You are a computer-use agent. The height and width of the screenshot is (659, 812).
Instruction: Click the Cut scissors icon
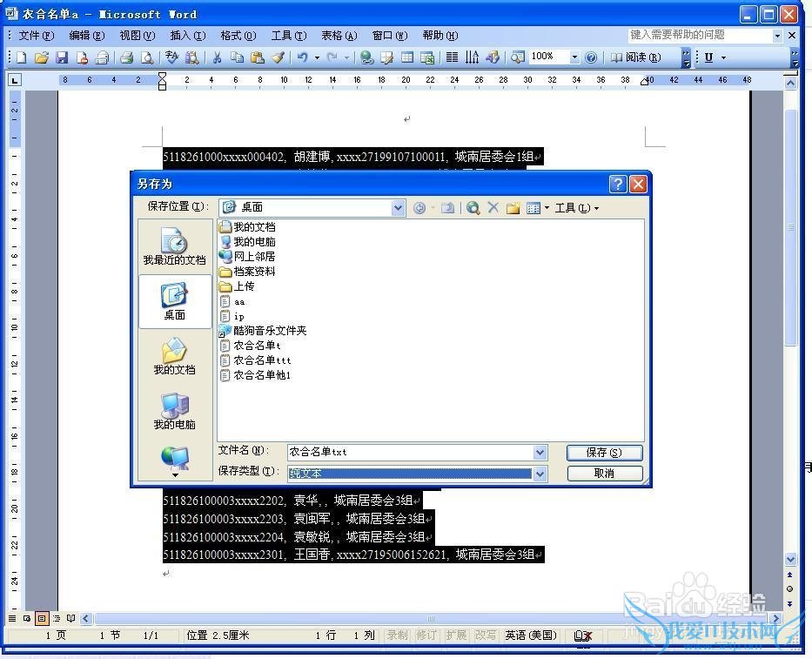pos(217,57)
